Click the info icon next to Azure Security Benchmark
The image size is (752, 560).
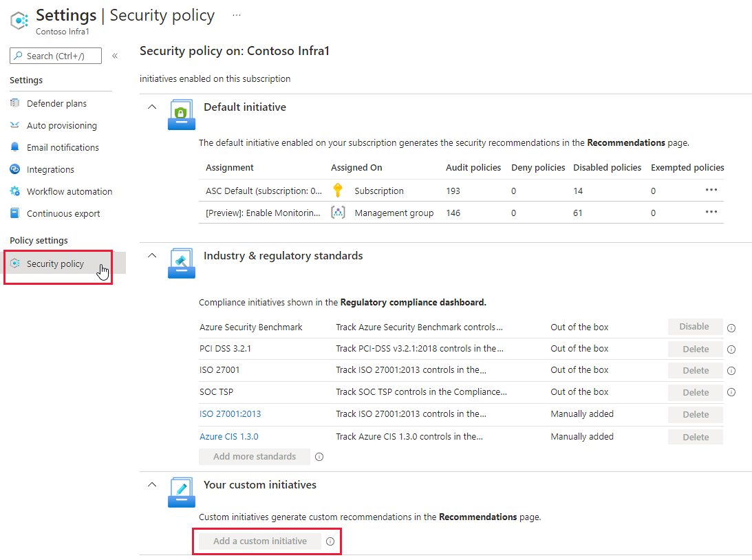731,327
